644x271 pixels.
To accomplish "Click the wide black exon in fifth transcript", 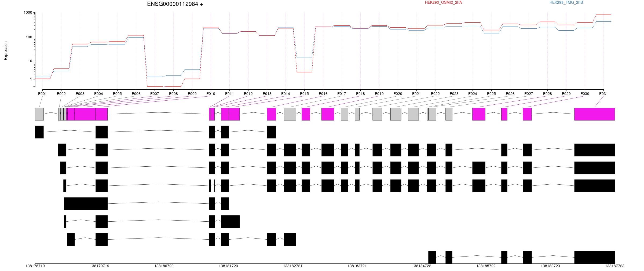I will (x=86, y=204).
